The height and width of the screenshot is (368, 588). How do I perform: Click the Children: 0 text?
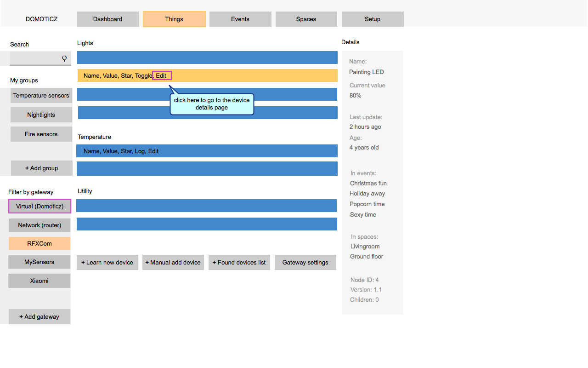point(365,300)
